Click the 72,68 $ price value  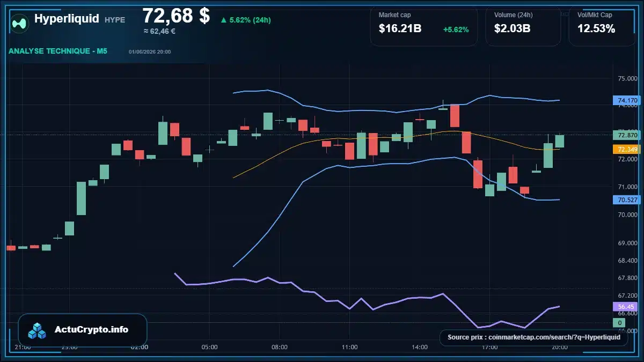click(176, 16)
